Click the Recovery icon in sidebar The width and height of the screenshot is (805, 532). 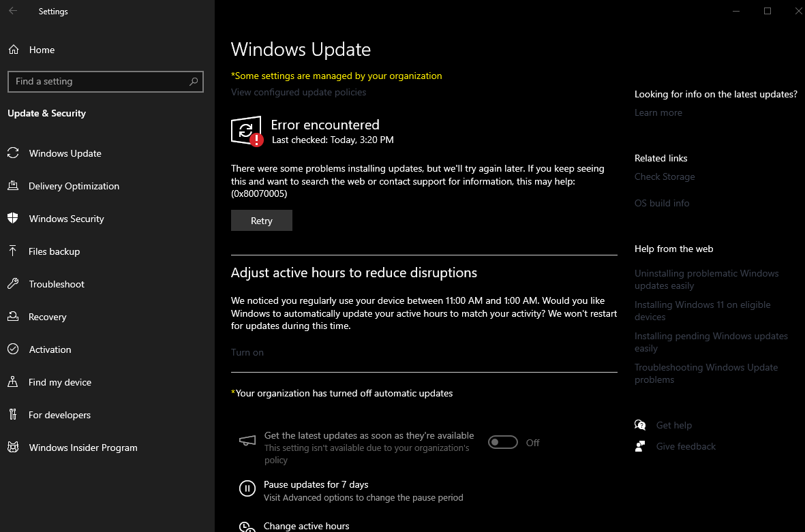(x=14, y=317)
